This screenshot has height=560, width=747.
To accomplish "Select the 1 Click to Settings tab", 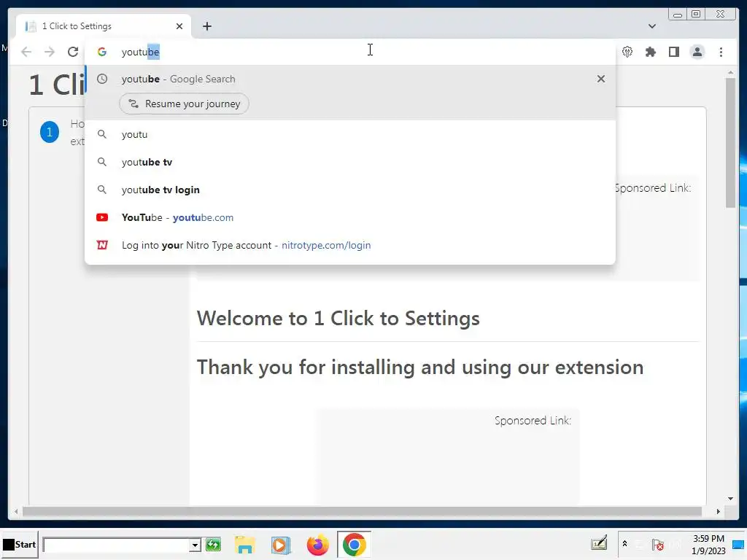I will click(104, 26).
